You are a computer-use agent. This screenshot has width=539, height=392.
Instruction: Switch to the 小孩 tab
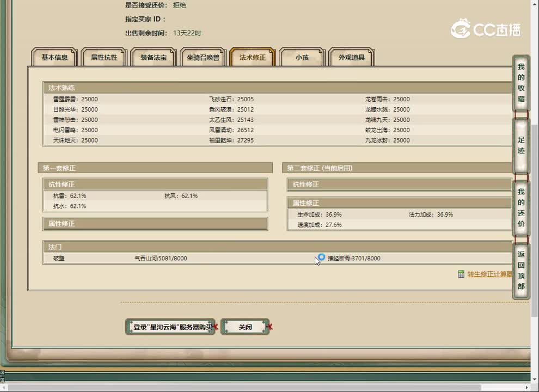tap(302, 57)
